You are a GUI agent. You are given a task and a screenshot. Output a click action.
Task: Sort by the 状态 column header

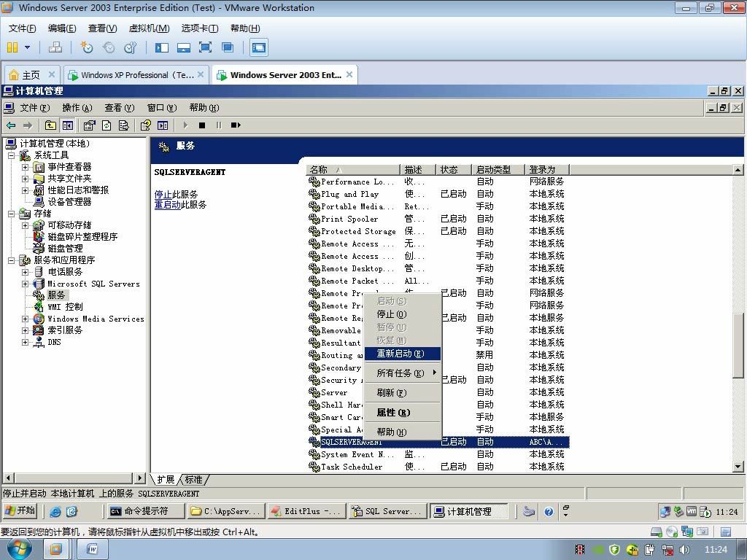tap(453, 169)
